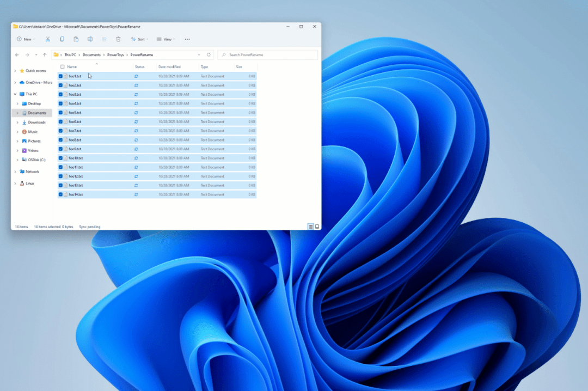Click the Rename icon in toolbar

[x=90, y=39]
